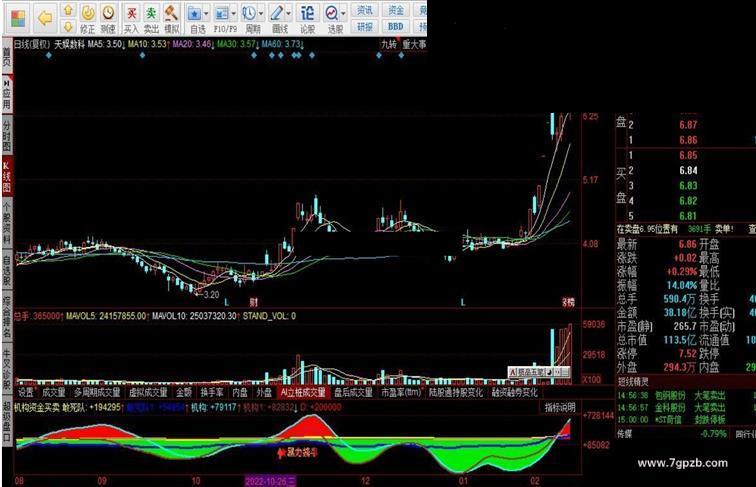Open 自选股 sidebar tab

coord(7,270)
